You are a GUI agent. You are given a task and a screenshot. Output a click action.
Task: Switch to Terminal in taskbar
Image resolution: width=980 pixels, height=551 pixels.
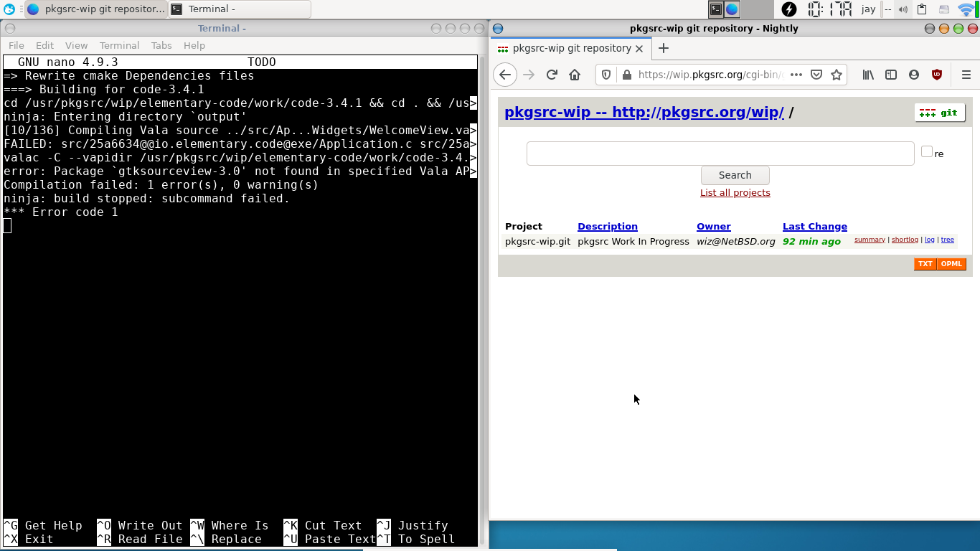240,9
